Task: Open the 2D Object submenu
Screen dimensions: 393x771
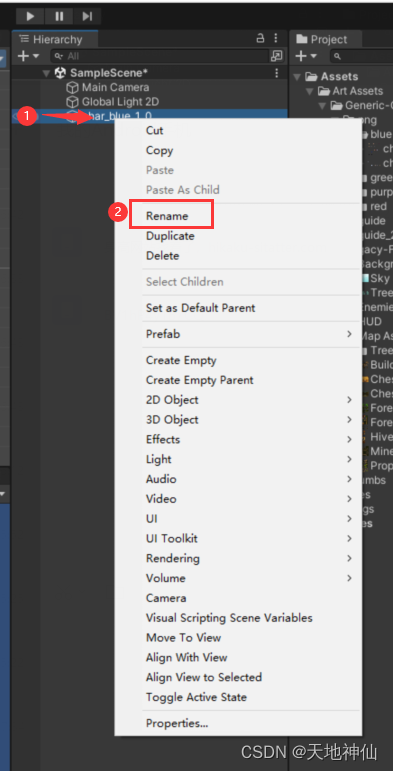Action: (238, 400)
